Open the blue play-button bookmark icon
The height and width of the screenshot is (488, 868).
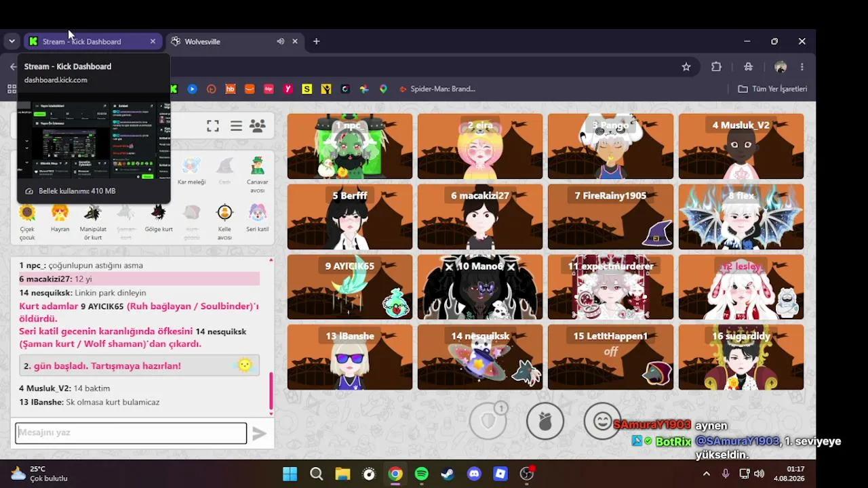pyautogui.click(x=193, y=89)
